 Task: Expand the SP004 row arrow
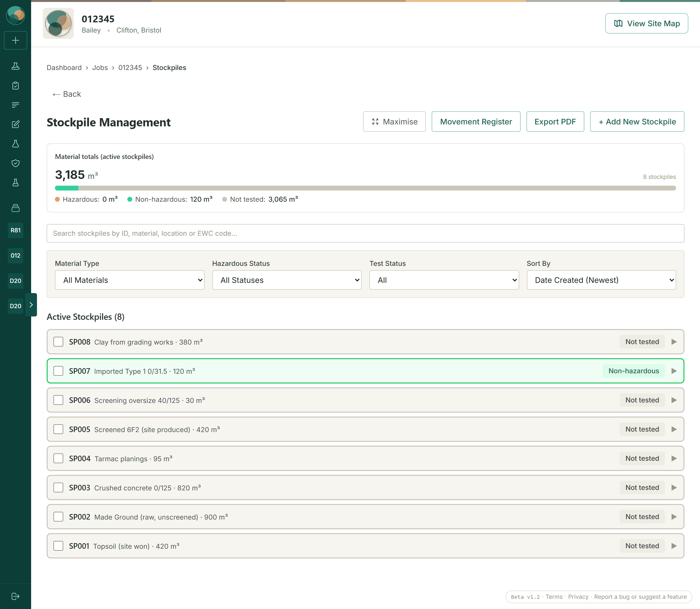coord(674,458)
